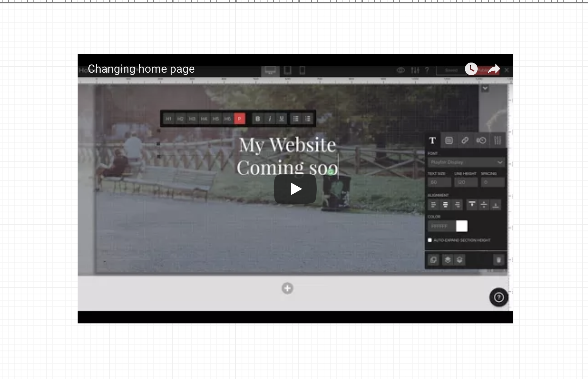This screenshot has height=379, width=588.
Task: Click the plus add section icon
Action: click(287, 288)
